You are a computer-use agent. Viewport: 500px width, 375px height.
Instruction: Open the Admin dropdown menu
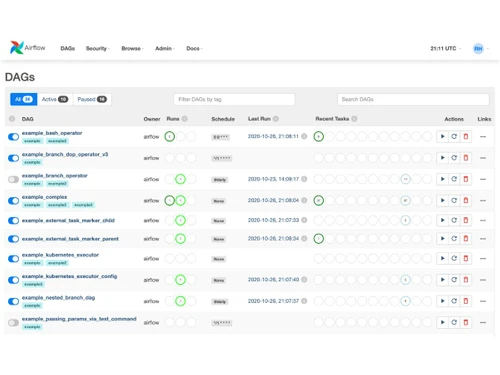pyautogui.click(x=165, y=48)
